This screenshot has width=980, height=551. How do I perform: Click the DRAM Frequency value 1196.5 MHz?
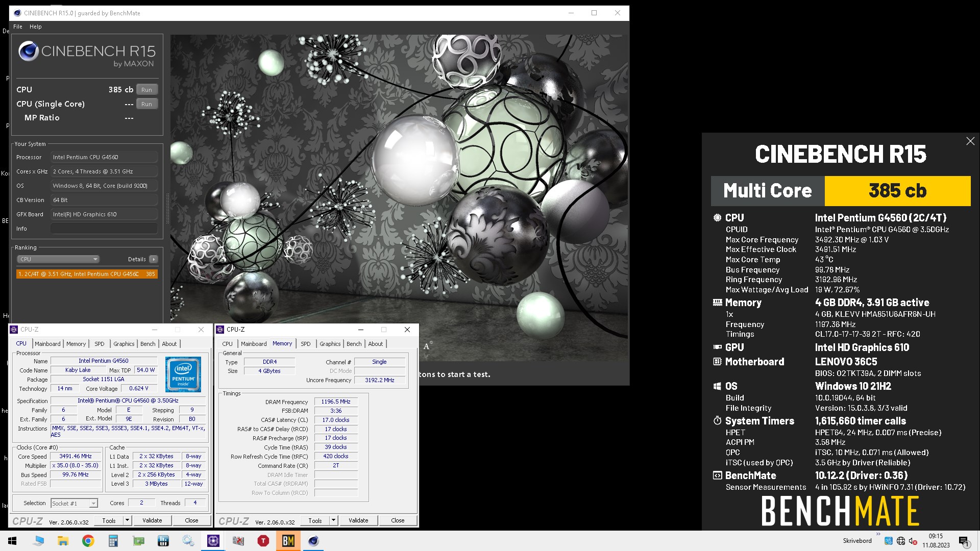point(336,402)
